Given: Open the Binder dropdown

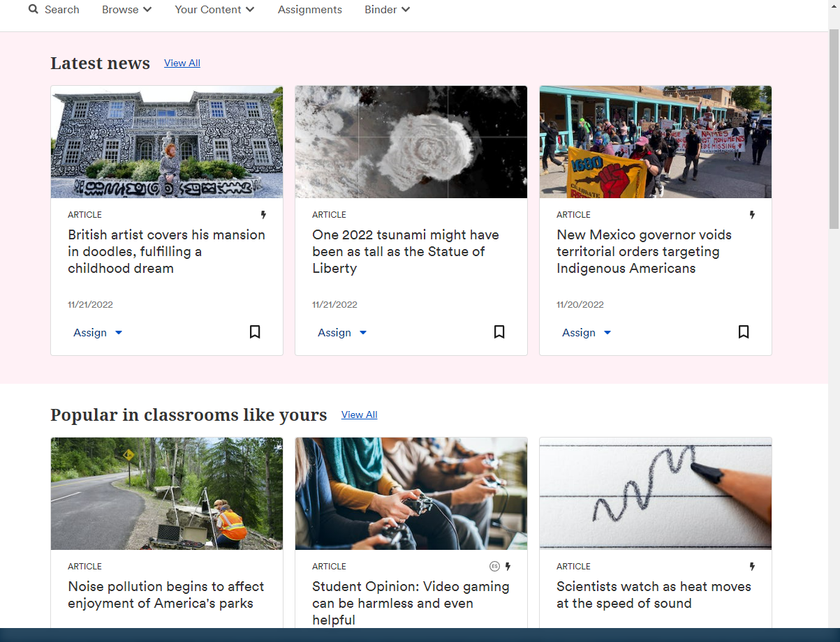Looking at the screenshot, I should point(387,10).
